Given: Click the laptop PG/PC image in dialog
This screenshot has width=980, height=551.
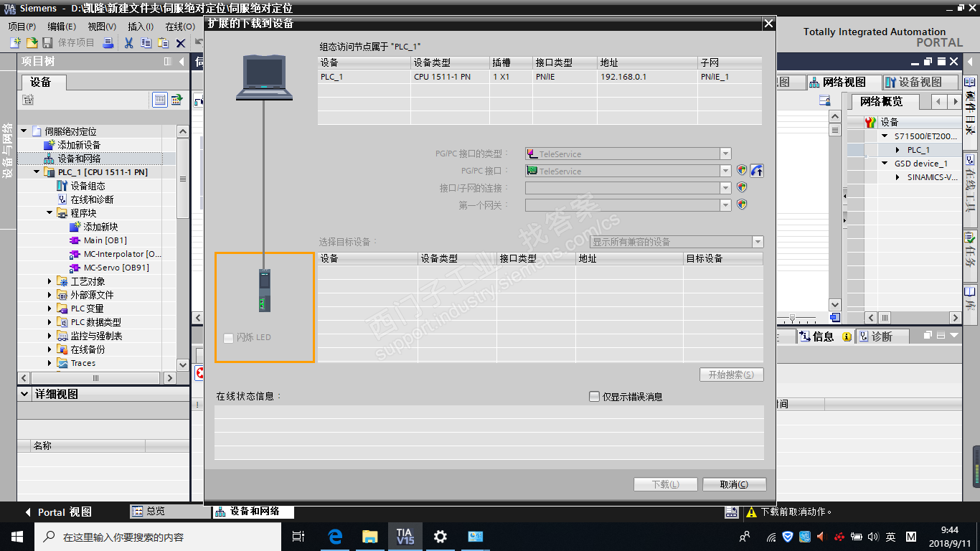Looking at the screenshot, I should point(265,77).
